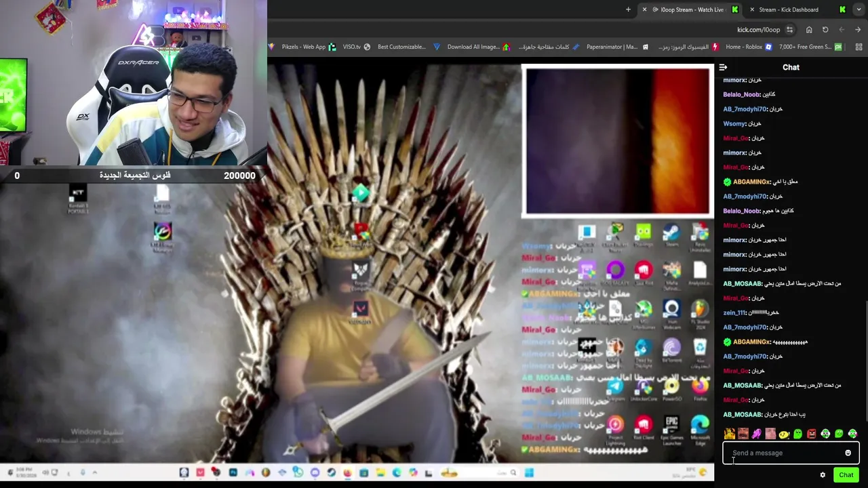
Task: Open Revo Uninstaller desktop icon
Action: pyautogui.click(x=700, y=237)
